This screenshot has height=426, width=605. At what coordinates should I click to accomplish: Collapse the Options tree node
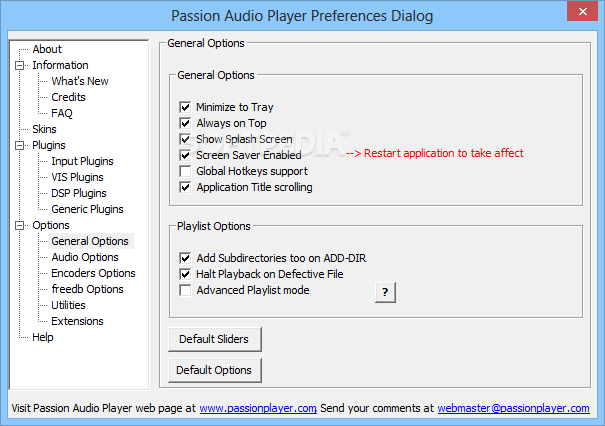point(19,225)
